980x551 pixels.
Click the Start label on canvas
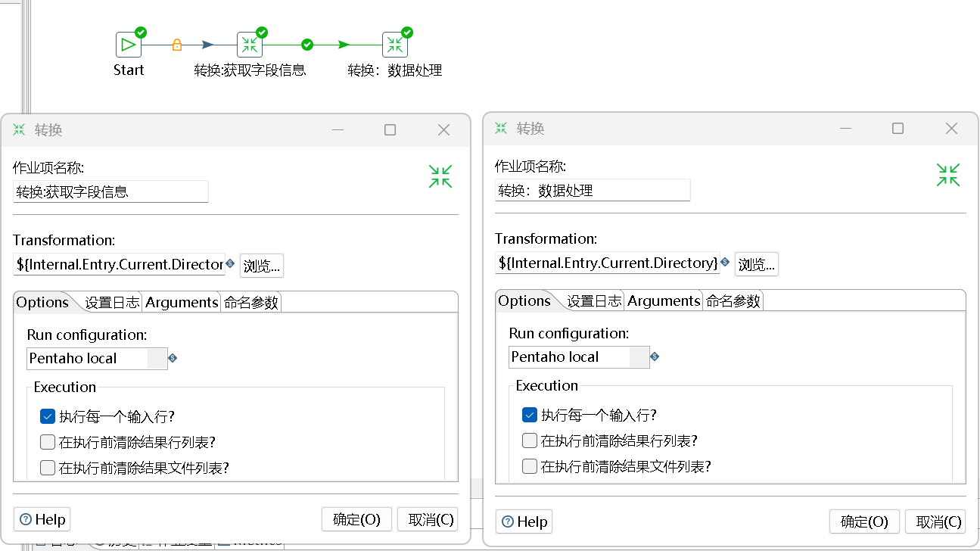129,70
